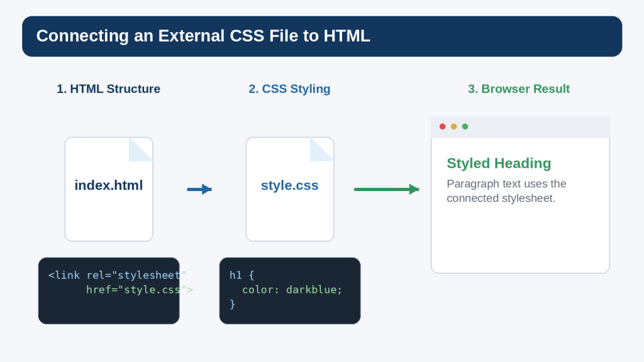This screenshot has width=644, height=362.
Task: Click the title 'Connecting an External CSS File to HTML'
Action: pos(203,36)
